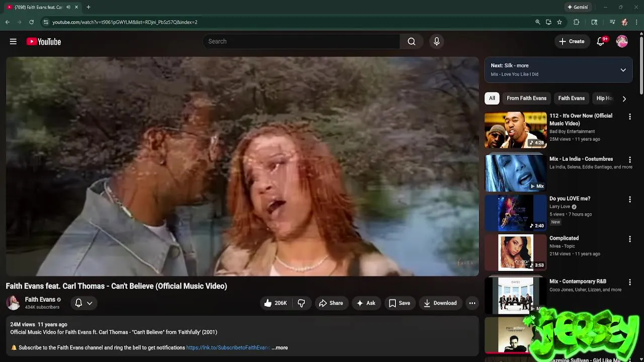Ask about this video
This screenshot has width=644, height=362.
(x=366, y=303)
